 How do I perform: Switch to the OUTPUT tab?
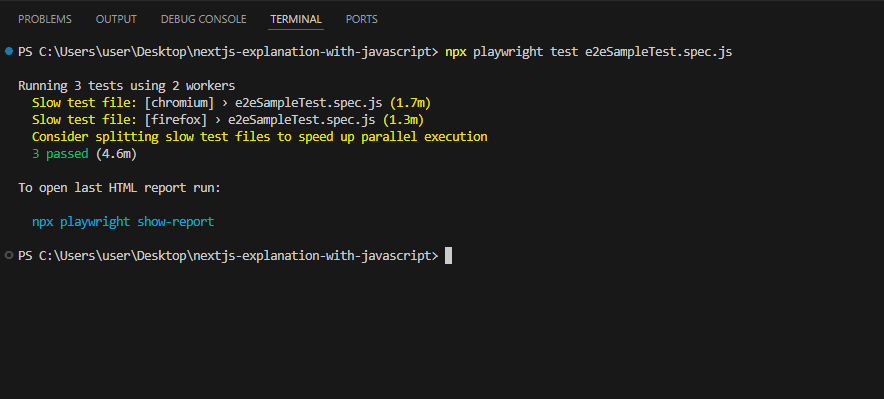pyautogui.click(x=116, y=19)
